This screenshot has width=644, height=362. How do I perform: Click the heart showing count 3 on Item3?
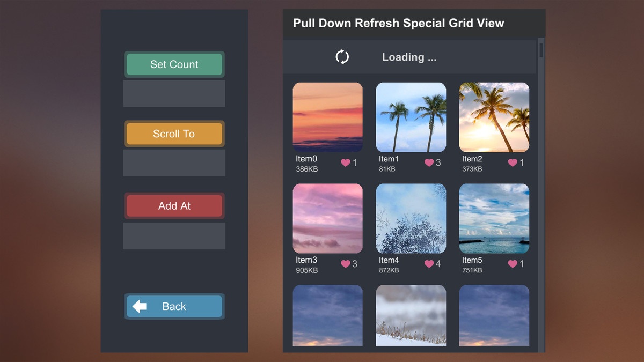click(x=345, y=264)
